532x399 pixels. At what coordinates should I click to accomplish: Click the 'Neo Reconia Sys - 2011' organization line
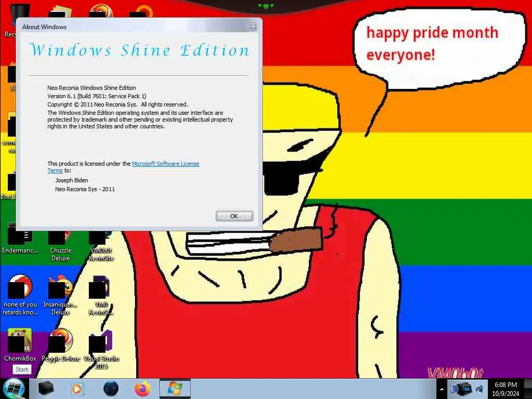[x=85, y=189]
